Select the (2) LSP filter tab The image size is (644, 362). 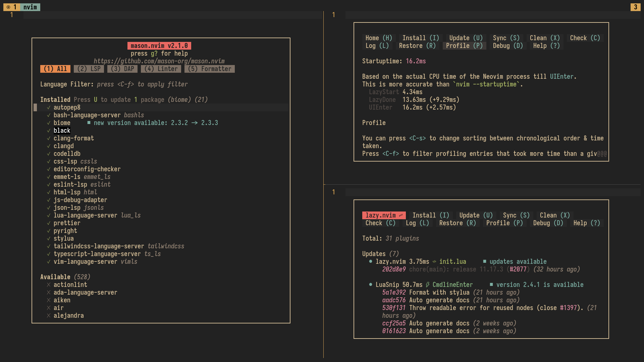click(x=89, y=69)
